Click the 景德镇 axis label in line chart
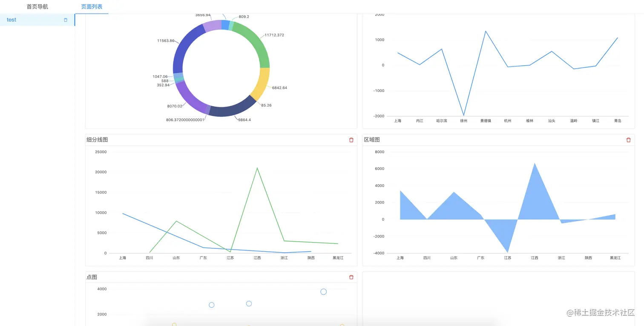The image size is (644, 326). point(486,121)
